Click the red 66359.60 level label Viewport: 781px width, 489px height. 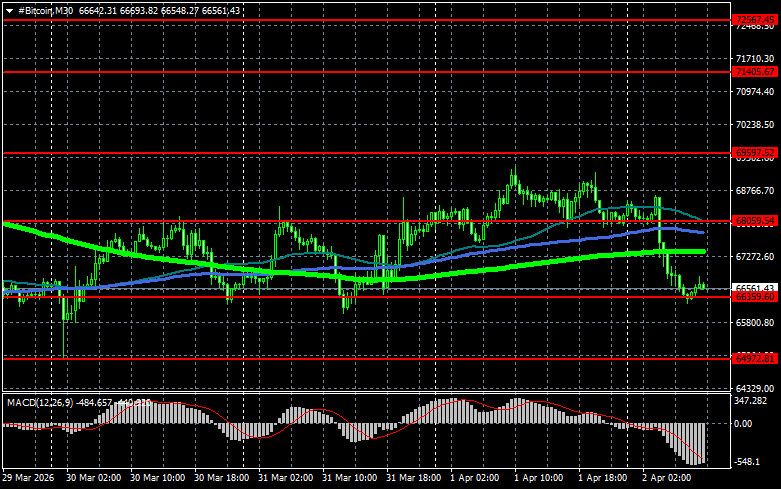(x=755, y=297)
